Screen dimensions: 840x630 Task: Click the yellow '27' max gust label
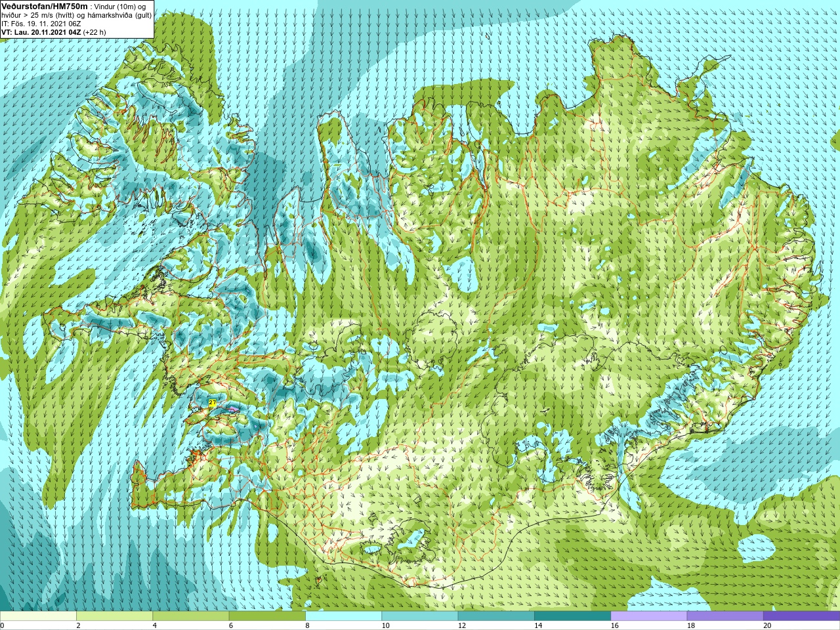(211, 402)
